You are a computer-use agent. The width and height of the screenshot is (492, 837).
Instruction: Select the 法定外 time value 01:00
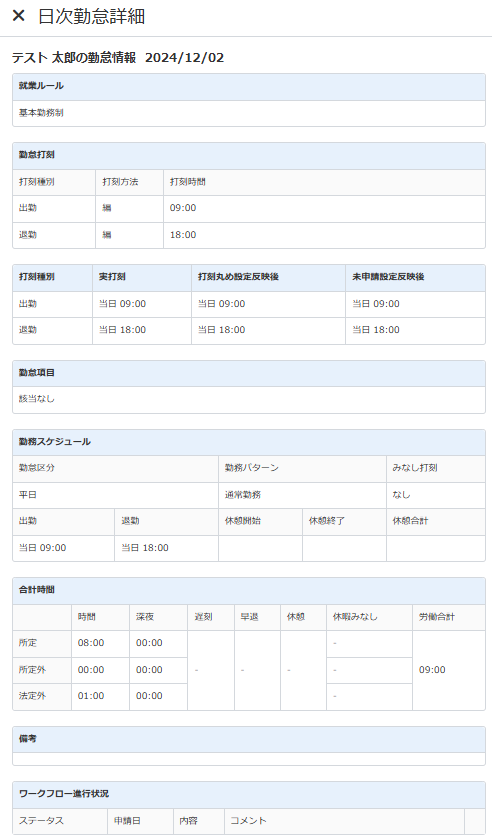91,696
